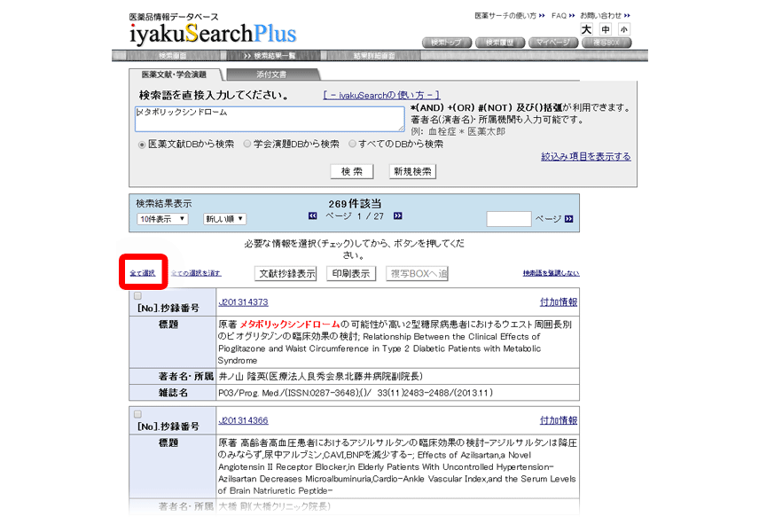Open the 10件表示 results-per-page dropdown

pos(162,219)
